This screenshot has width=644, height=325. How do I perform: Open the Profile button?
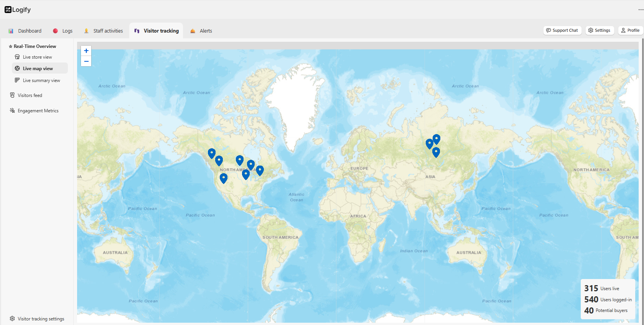[631, 30]
